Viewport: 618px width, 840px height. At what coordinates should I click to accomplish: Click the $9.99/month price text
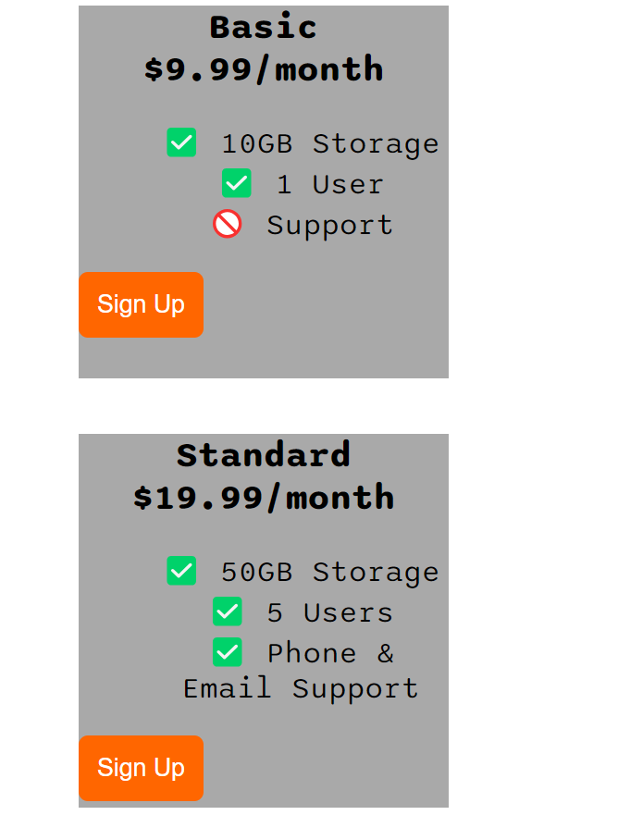[x=264, y=69]
